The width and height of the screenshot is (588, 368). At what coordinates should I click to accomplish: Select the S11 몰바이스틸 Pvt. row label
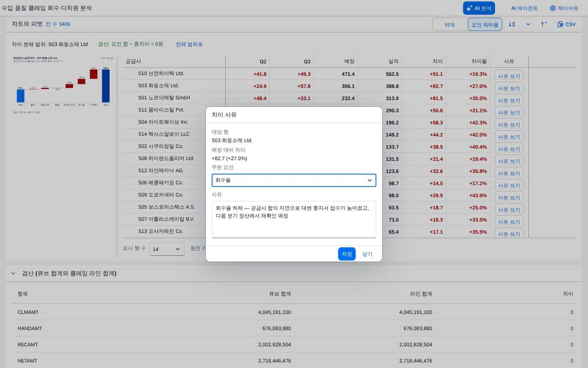pos(161,110)
